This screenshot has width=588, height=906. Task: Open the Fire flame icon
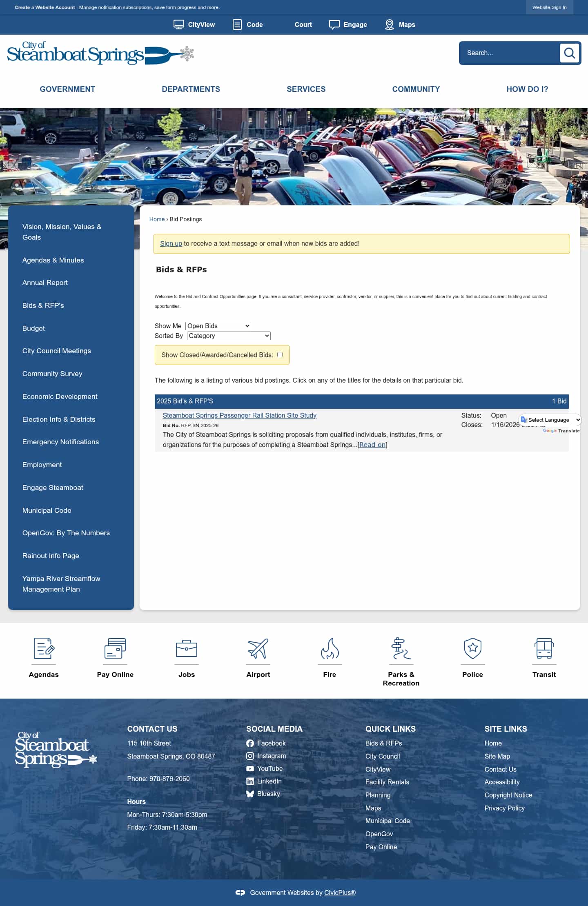tap(330, 648)
